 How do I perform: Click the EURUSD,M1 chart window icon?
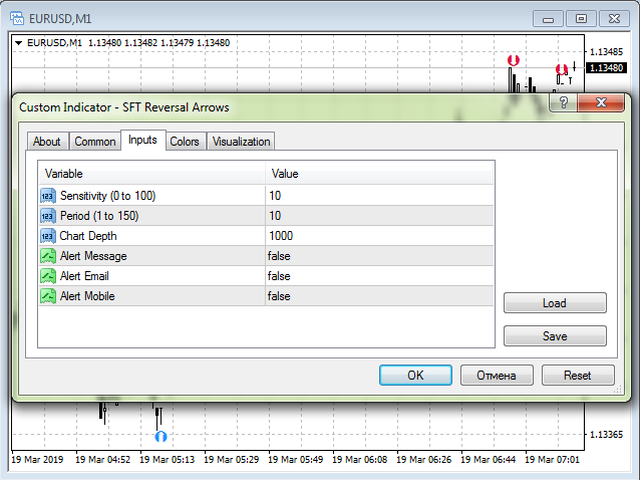(17, 18)
